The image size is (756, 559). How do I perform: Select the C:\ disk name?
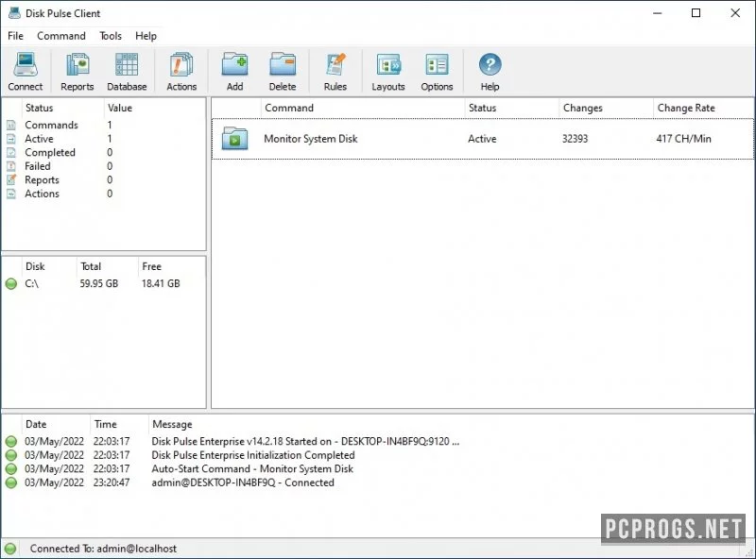coord(32,283)
